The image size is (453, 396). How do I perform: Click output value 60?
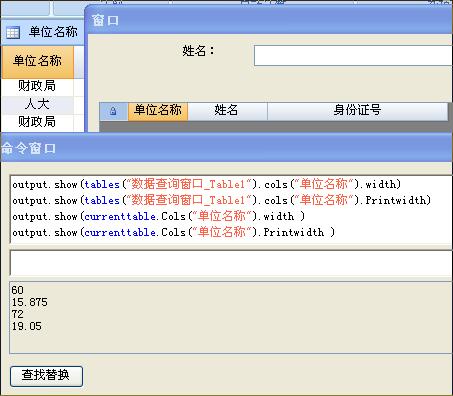coord(17,290)
